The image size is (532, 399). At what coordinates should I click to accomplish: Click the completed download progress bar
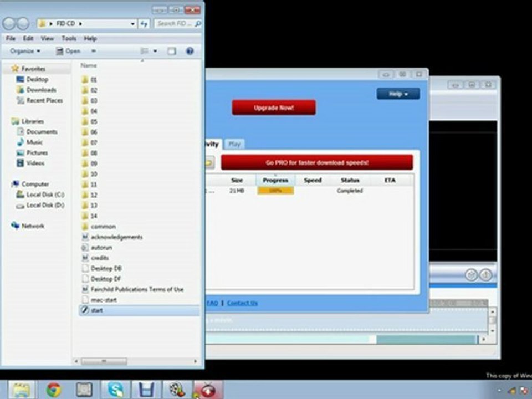point(275,191)
